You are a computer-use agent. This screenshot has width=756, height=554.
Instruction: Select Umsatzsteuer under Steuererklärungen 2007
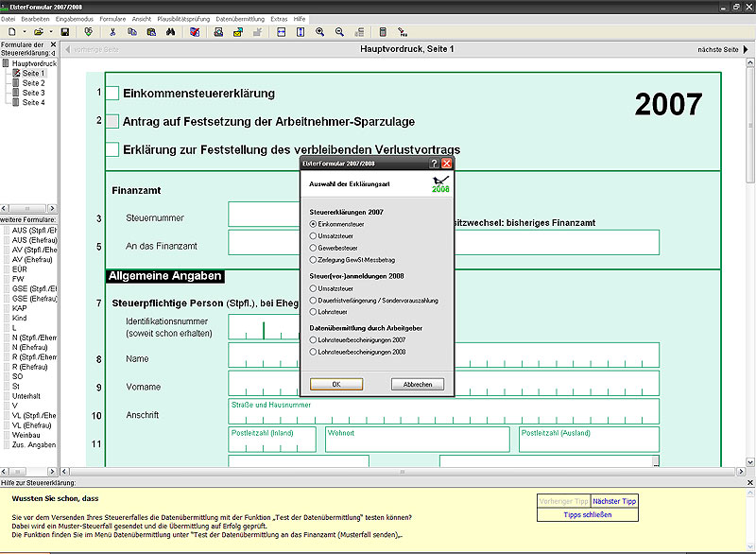click(x=313, y=235)
